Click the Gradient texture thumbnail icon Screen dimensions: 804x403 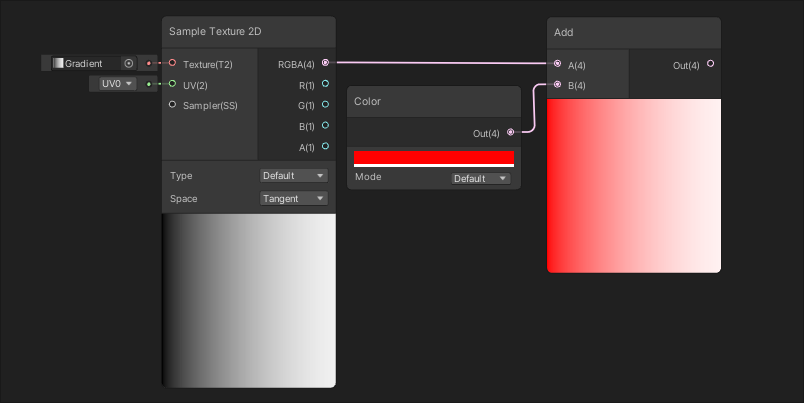tap(58, 63)
